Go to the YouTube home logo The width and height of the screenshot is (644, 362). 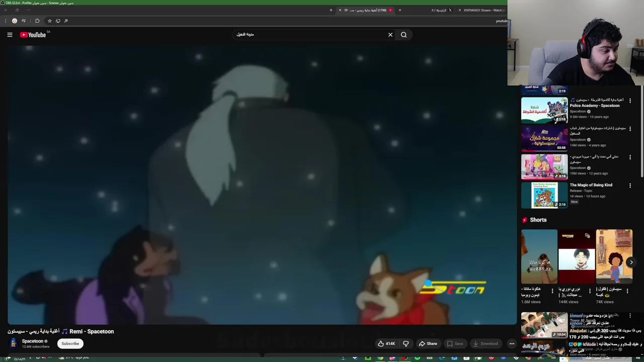(x=33, y=35)
